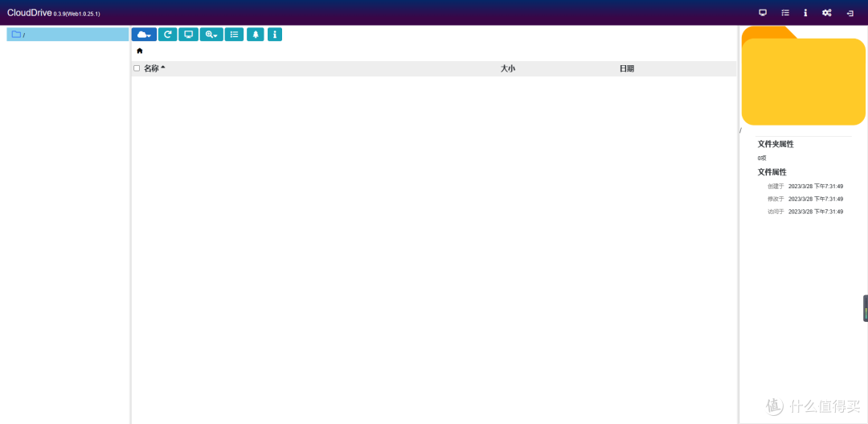Click the info icon in the top header bar
The image size is (868, 424).
(x=805, y=13)
